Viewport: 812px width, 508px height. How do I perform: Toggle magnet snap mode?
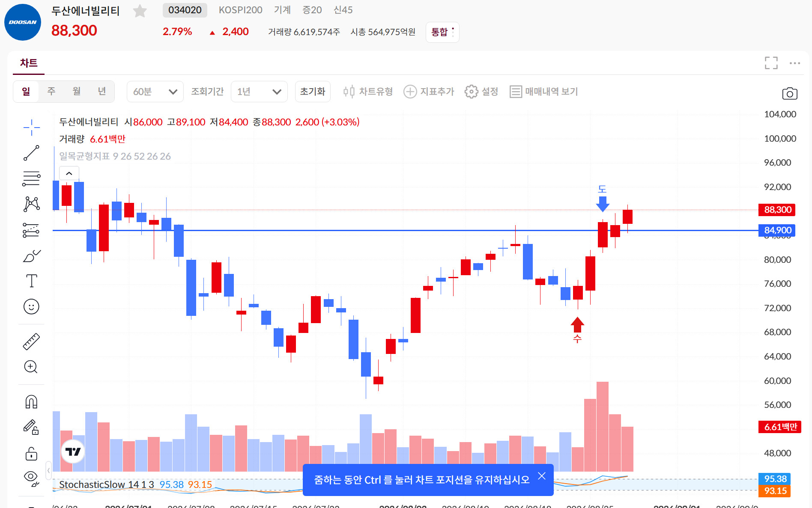31,402
